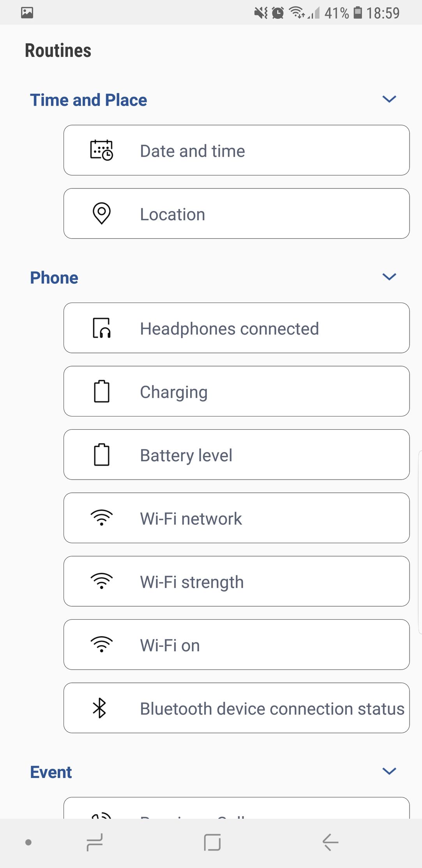Select the Date and time trigger

click(236, 150)
